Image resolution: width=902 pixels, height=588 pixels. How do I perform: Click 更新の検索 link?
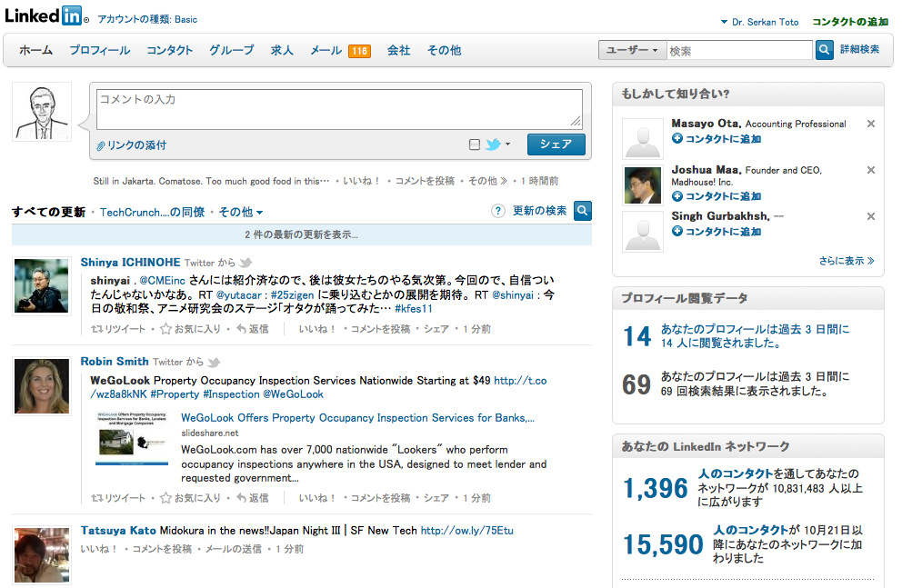pos(539,211)
